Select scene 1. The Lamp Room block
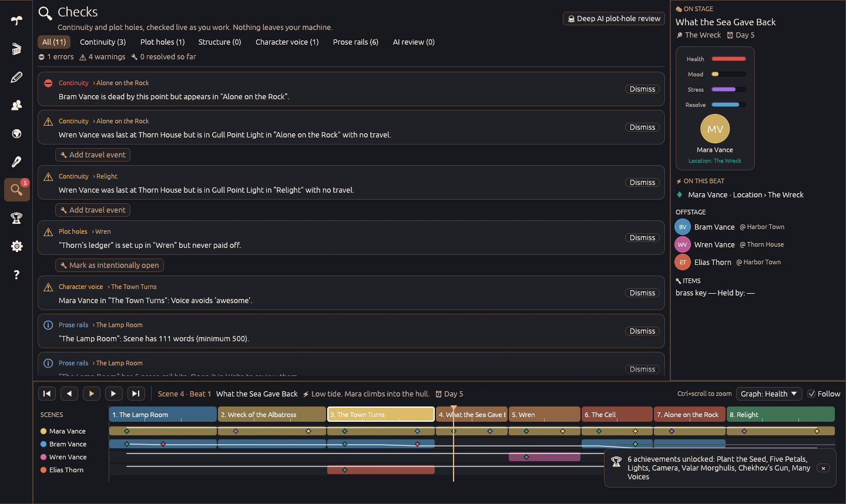 (163, 414)
